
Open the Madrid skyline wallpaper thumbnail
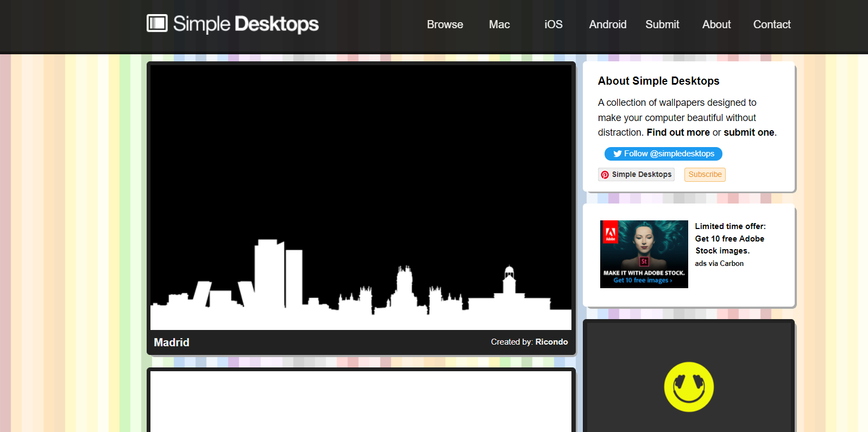coord(361,198)
